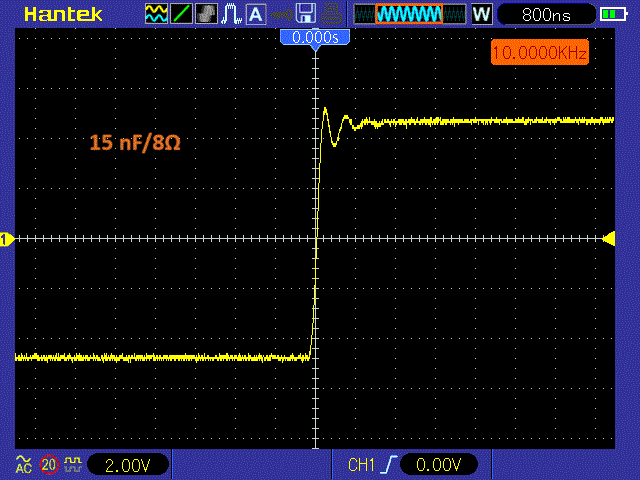Click the orange 10.0000KHz frequency readout
Screen dimensions: 640x480
click(x=540, y=52)
